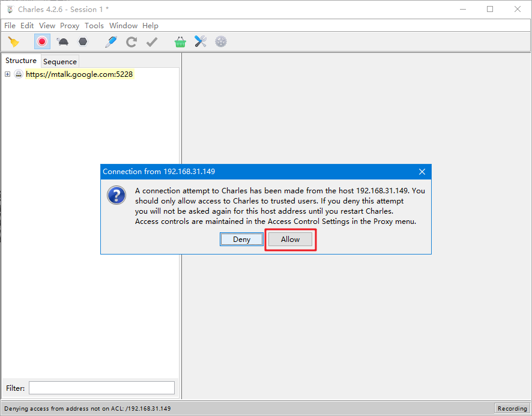
Task: Minimize the Charles window
Action: [463, 9]
